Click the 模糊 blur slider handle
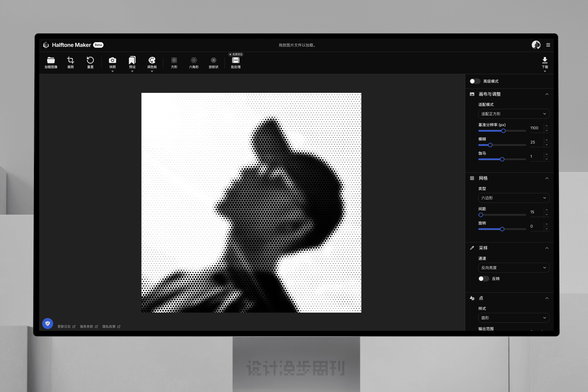This screenshot has height=392, width=588. click(x=490, y=145)
